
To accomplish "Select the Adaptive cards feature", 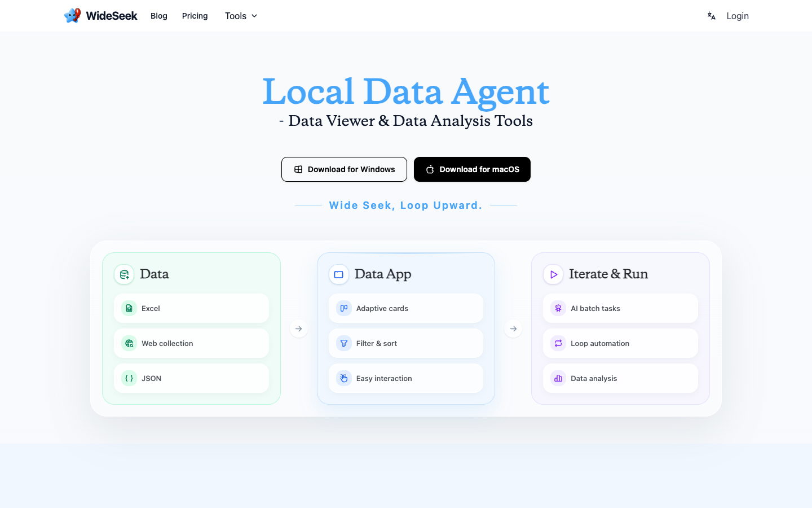I will 406,308.
